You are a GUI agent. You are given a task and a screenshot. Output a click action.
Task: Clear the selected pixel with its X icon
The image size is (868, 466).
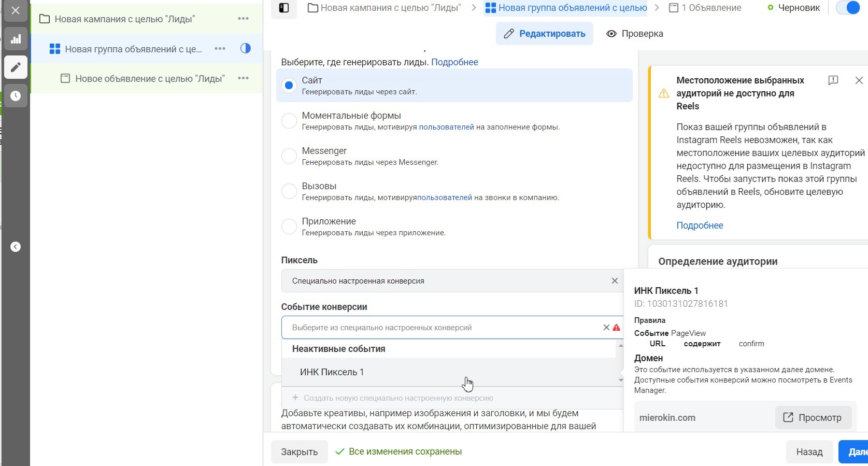tap(615, 281)
